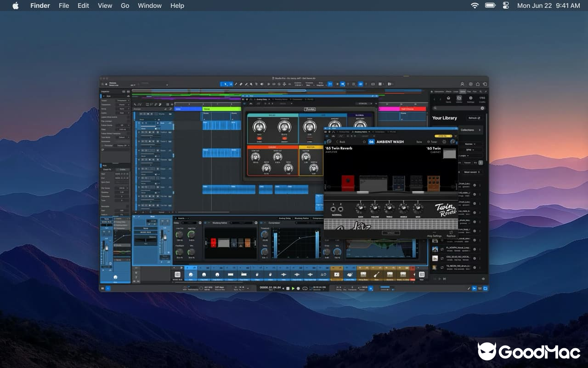Viewport: 588px width, 368px height.
Task: Open the Genres filter dropdown
Action: pos(470,144)
